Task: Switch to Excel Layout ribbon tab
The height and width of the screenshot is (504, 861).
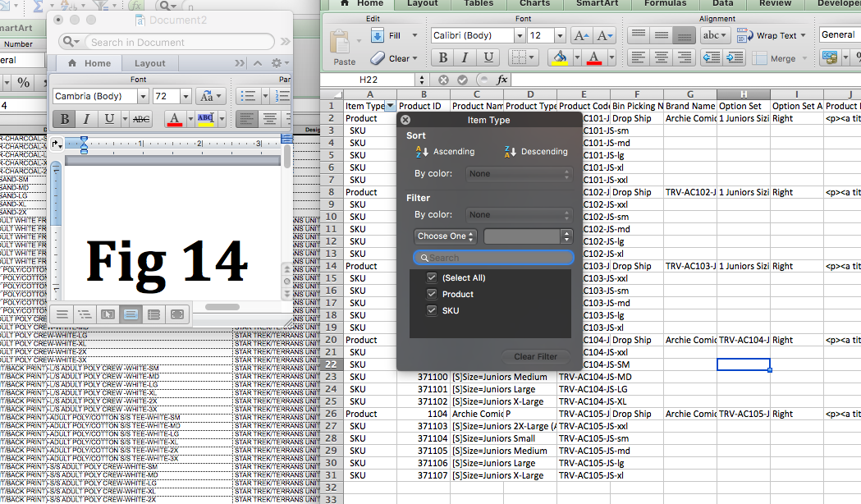Action: click(422, 4)
